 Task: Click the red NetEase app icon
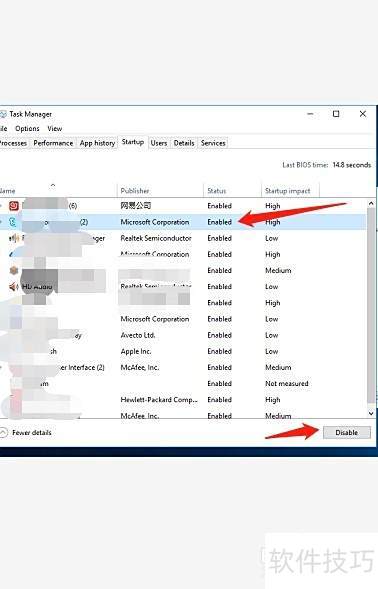point(14,205)
